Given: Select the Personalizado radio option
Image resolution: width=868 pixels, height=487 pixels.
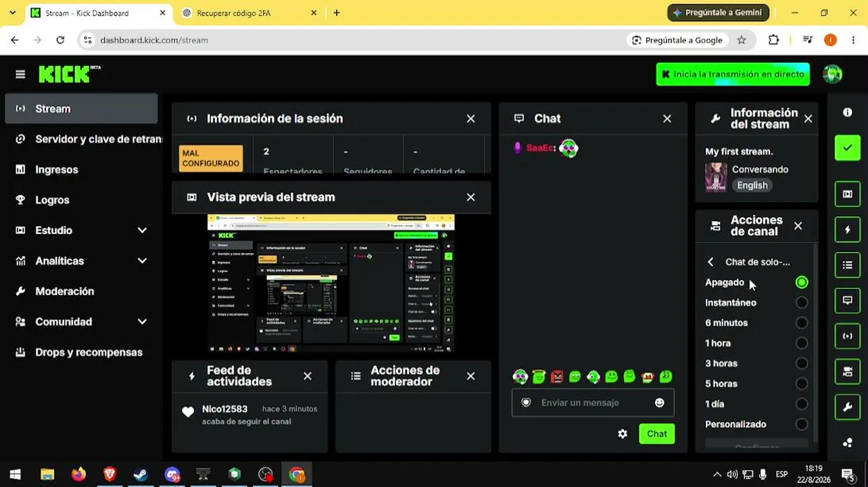Looking at the screenshot, I should [x=802, y=425].
